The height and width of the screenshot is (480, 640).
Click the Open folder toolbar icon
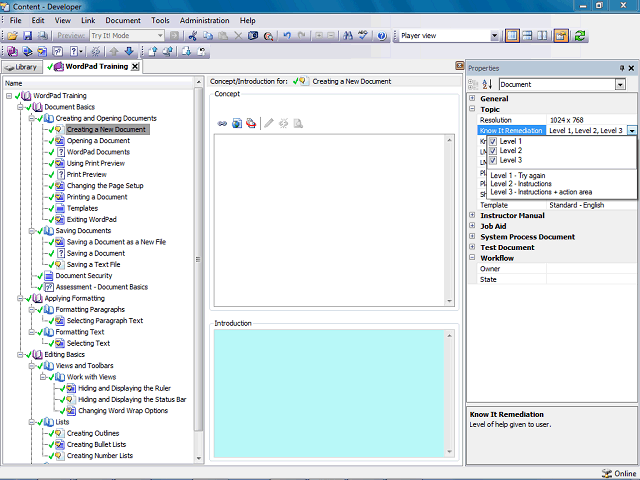[12, 36]
